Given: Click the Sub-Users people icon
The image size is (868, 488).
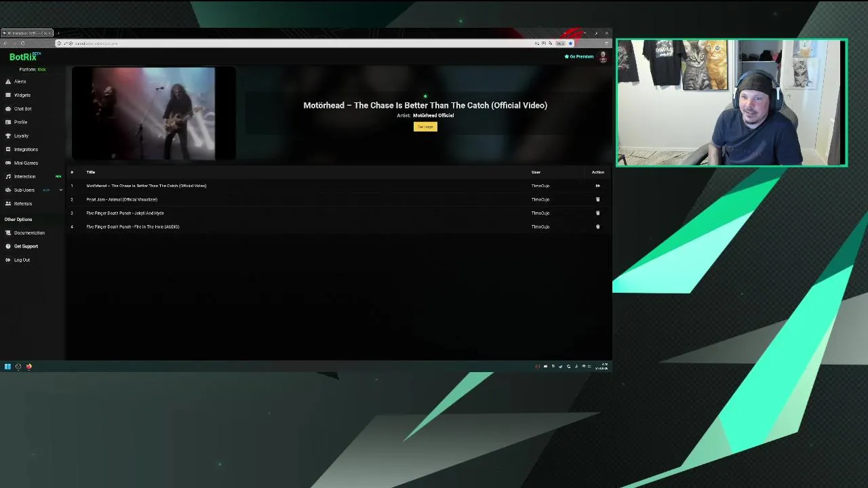Looking at the screenshot, I should (8, 190).
